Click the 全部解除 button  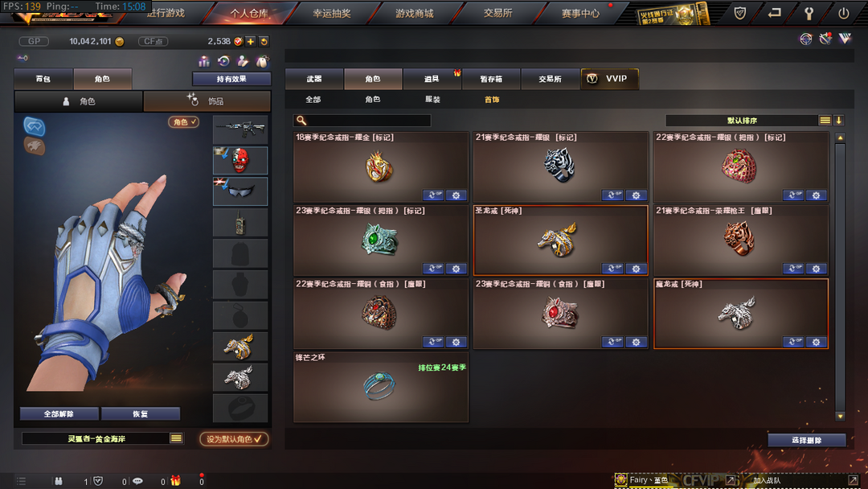pos(59,413)
